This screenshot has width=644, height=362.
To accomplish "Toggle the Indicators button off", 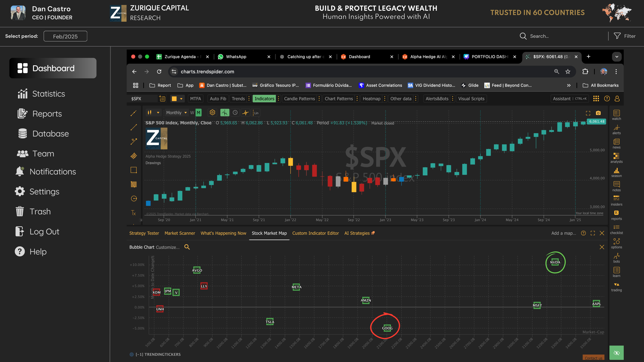I will pos(264,99).
